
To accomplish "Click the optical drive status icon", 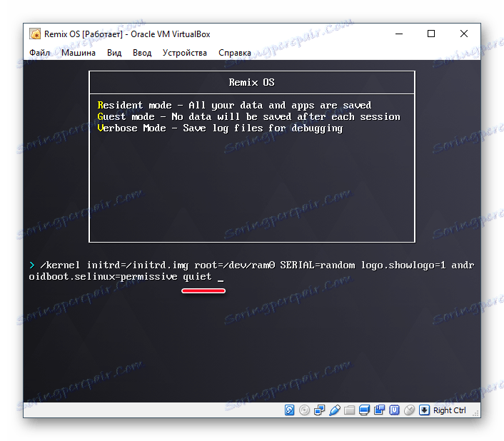I will click(304, 410).
